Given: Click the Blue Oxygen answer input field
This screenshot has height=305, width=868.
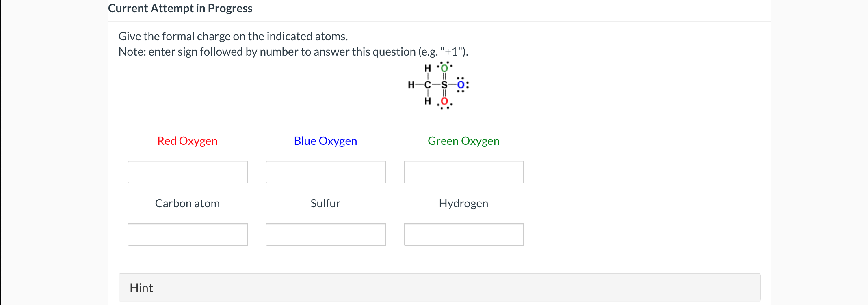Looking at the screenshot, I should click(x=325, y=172).
